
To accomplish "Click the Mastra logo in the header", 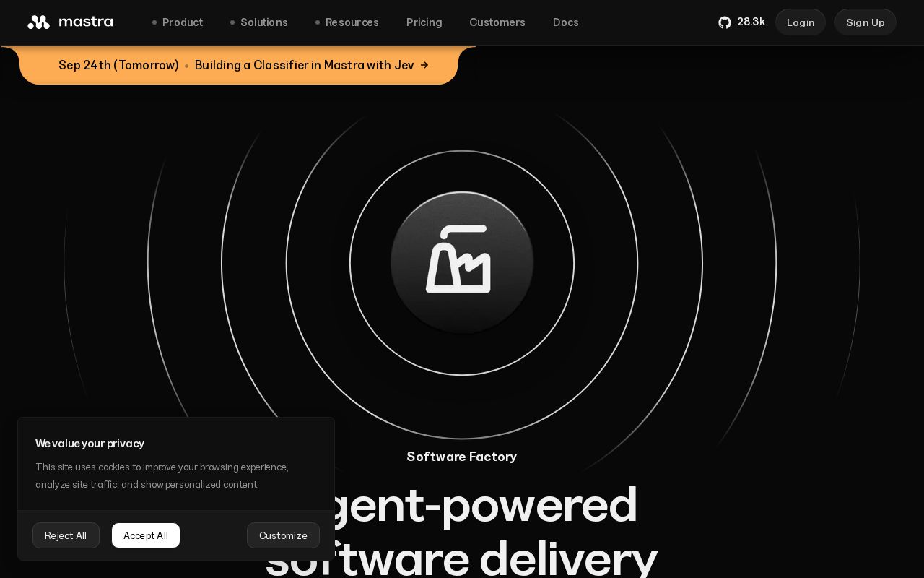I will [x=70, y=22].
